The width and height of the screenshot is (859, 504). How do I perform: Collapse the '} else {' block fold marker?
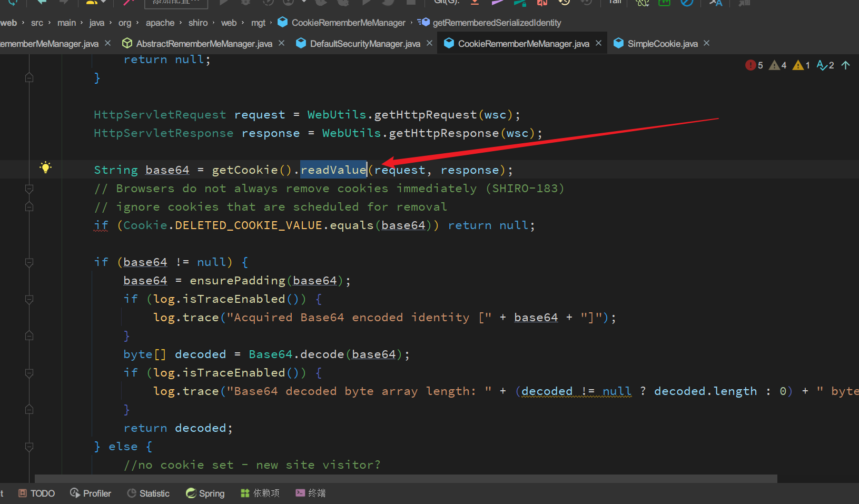coord(29,447)
